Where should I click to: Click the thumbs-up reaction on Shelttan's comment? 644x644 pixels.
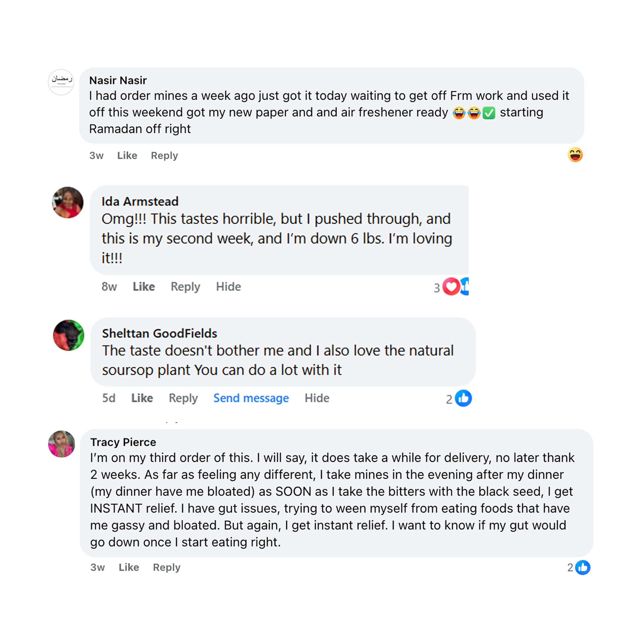point(463,398)
